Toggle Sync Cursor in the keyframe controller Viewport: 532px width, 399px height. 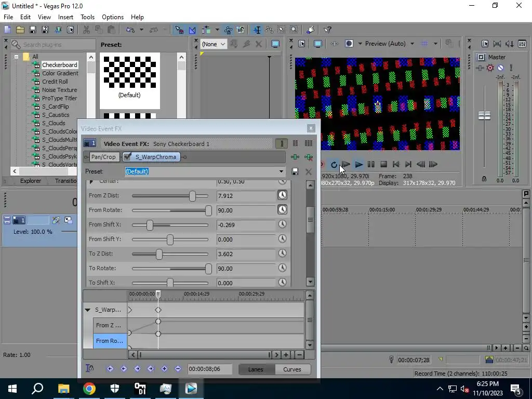pos(89,368)
